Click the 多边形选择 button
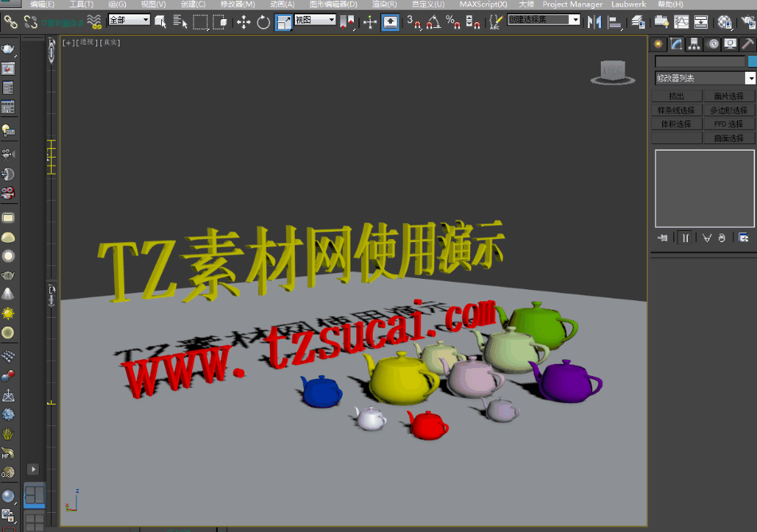 pyautogui.click(x=729, y=110)
